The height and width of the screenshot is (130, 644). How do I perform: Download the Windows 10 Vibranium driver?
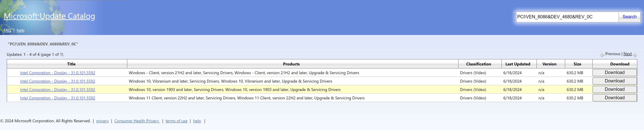[x=614, y=81]
